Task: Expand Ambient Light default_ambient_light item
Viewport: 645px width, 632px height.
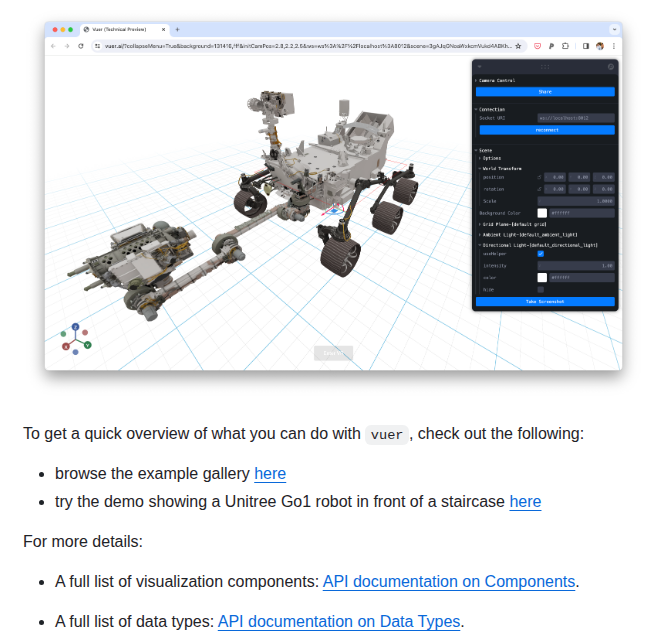Action: coord(528,235)
